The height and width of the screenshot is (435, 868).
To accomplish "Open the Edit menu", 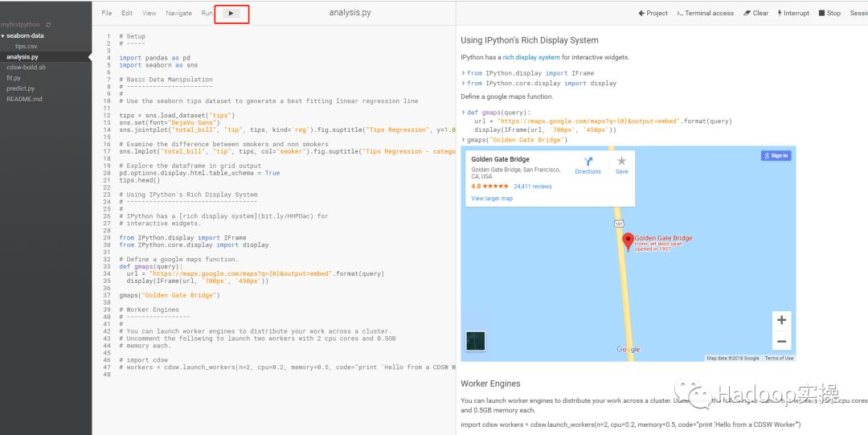I will coord(127,14).
